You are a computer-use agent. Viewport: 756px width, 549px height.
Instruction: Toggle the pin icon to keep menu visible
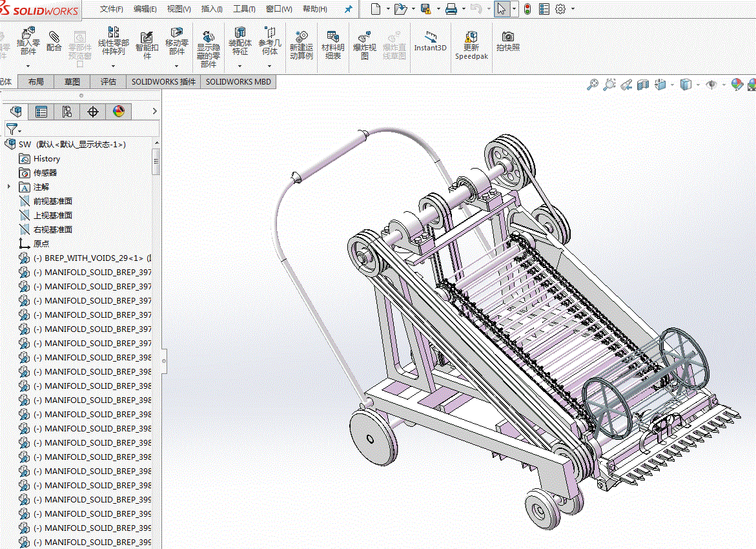point(349,9)
